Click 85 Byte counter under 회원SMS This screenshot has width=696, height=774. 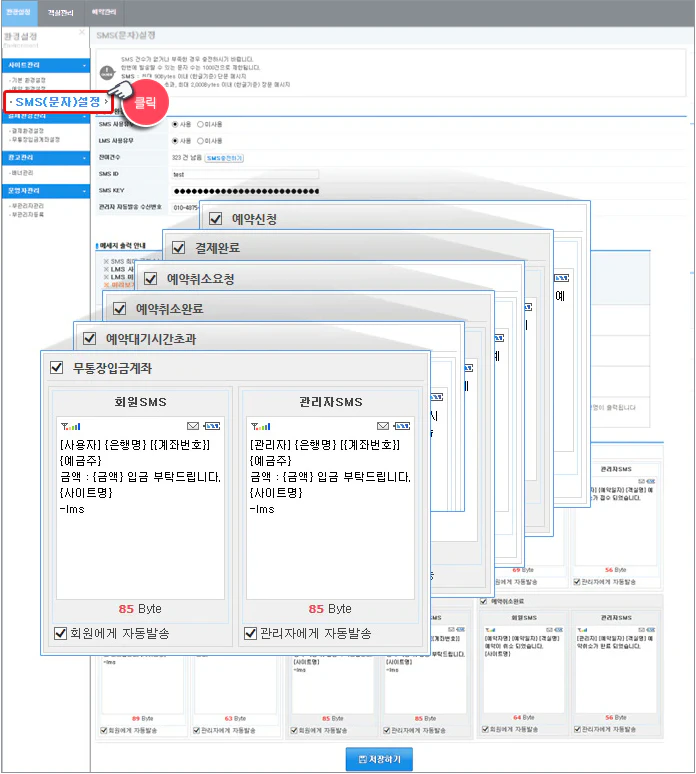click(x=140, y=609)
